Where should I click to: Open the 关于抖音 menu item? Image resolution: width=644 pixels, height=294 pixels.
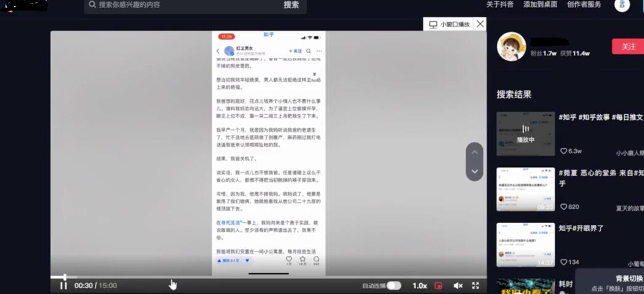499,4
